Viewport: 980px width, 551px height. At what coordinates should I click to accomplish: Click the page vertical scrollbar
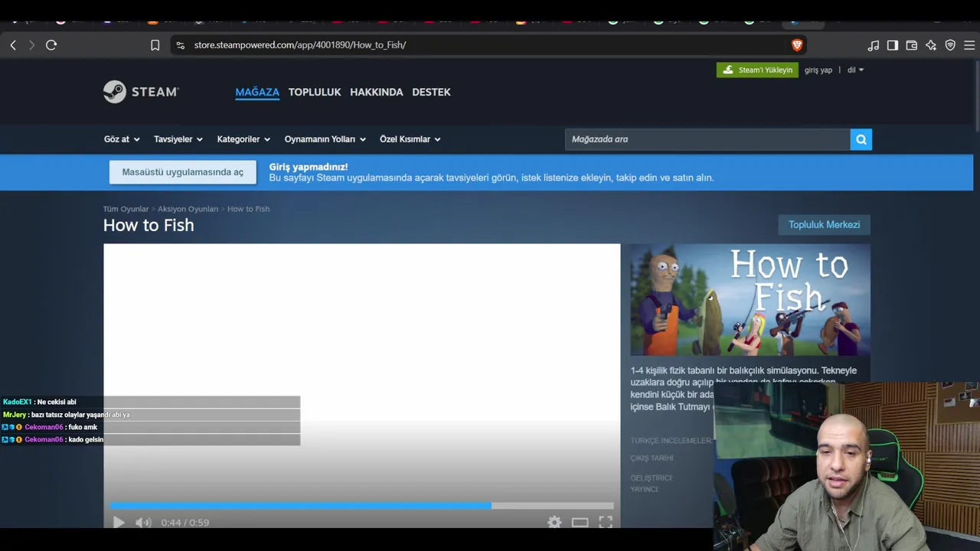(x=976, y=96)
